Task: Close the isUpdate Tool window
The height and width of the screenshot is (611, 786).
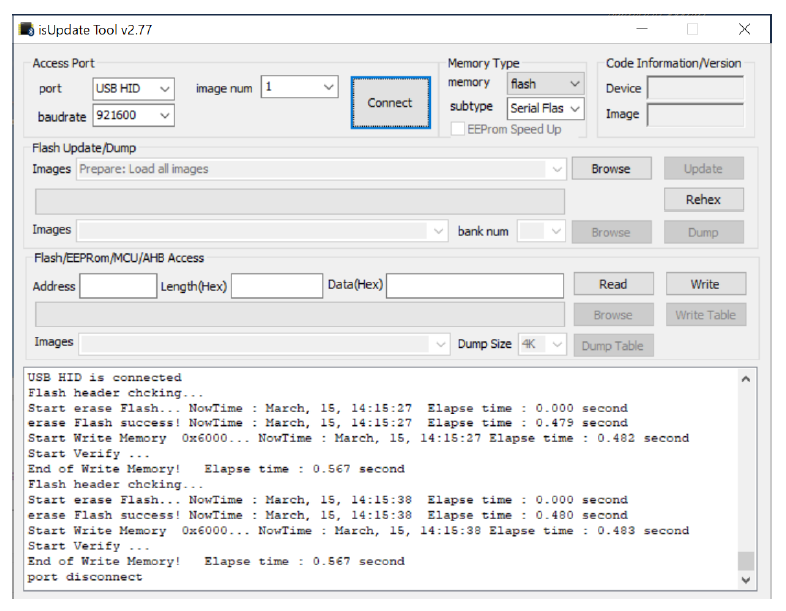Action: click(744, 29)
